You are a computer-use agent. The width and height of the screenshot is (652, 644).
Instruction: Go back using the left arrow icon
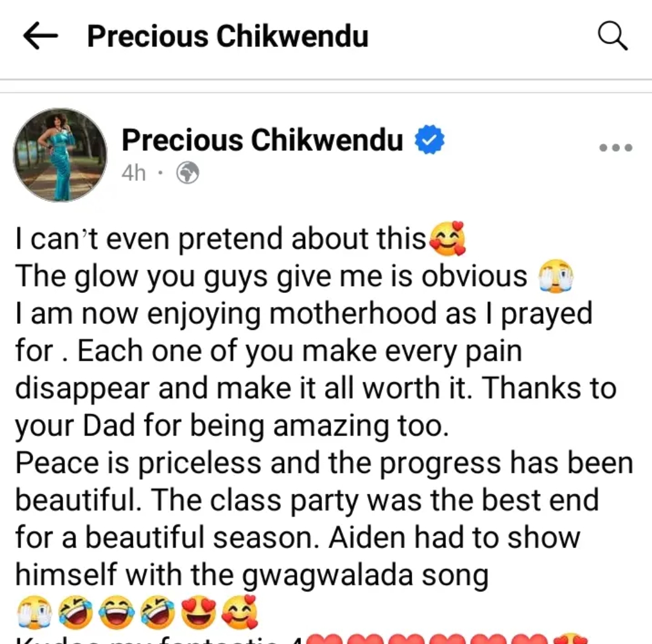[40, 36]
